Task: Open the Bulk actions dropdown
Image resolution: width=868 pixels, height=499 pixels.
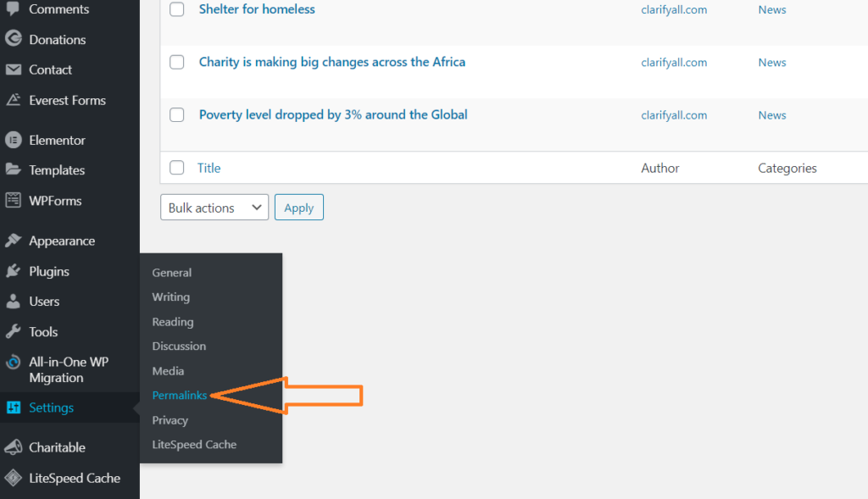Action: [214, 208]
